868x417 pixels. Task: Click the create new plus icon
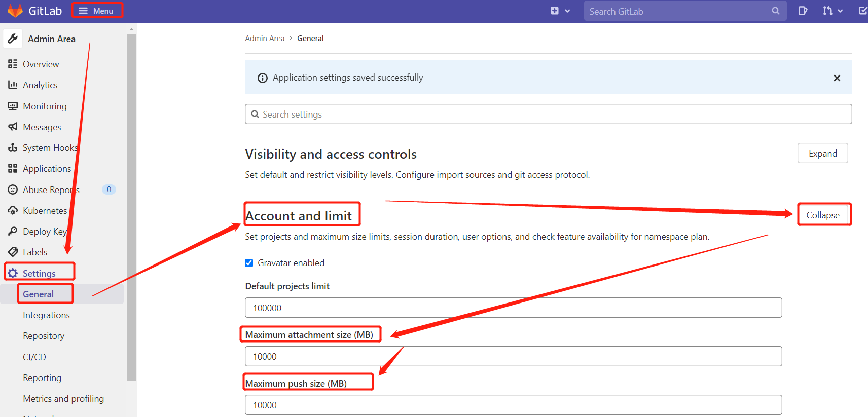pyautogui.click(x=555, y=11)
